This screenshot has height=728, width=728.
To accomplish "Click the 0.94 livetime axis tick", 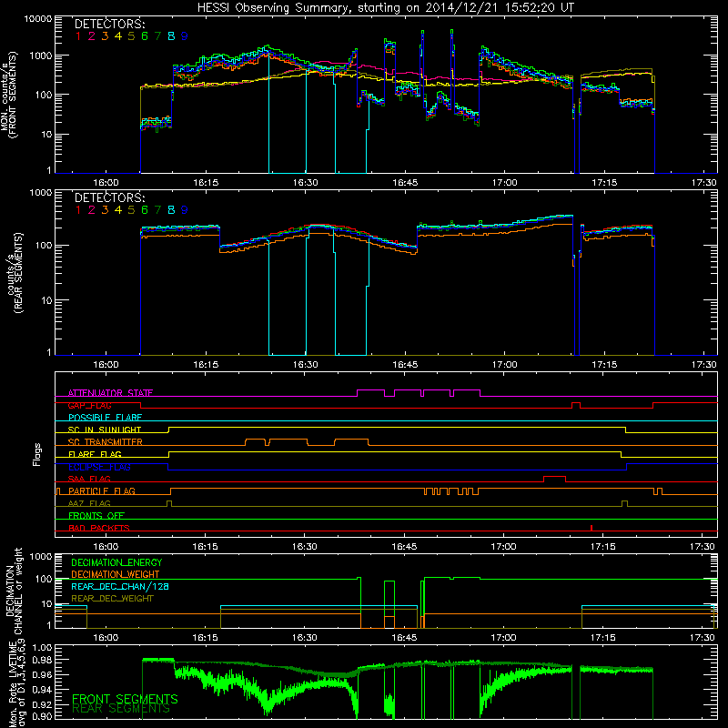I will click(41, 690).
